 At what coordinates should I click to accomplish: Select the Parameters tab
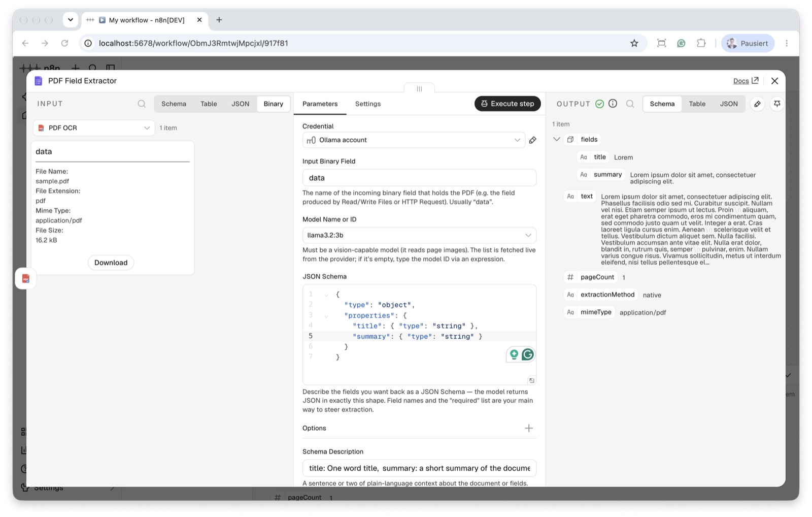[320, 104]
